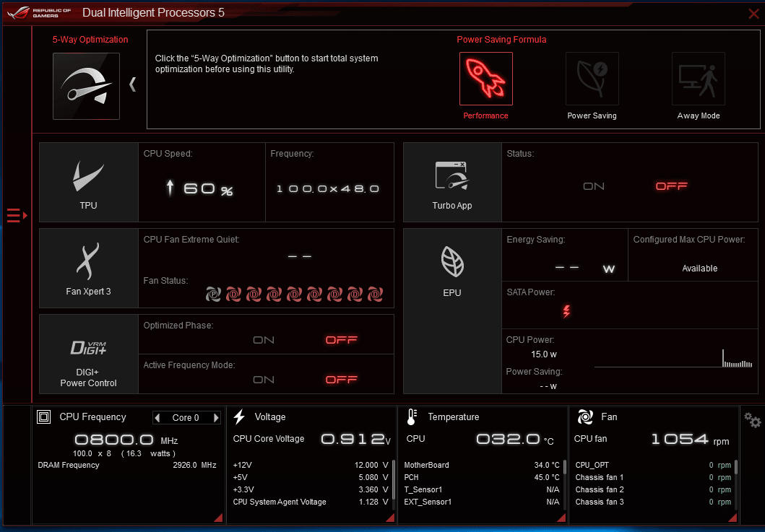
Task: Click the CPU fan 1054 rpm readout
Action: (690, 440)
